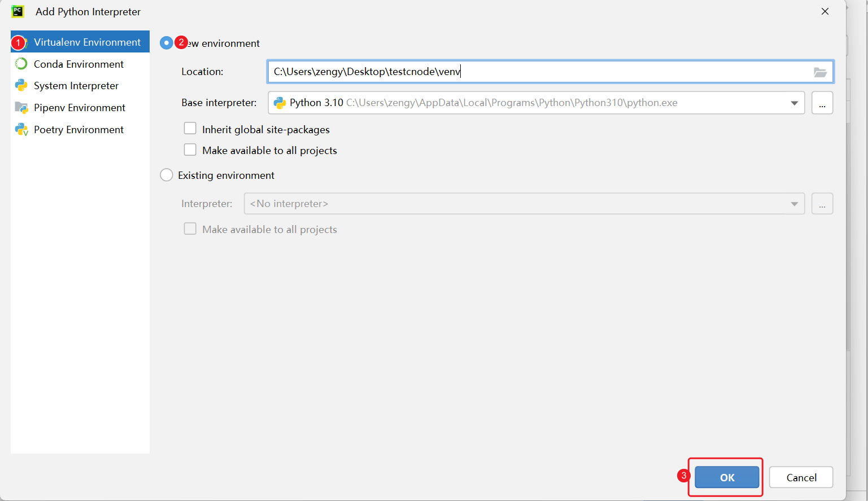Open the Python 3.10 base interpreter combo box
The image size is (868, 501).
coord(536,103)
